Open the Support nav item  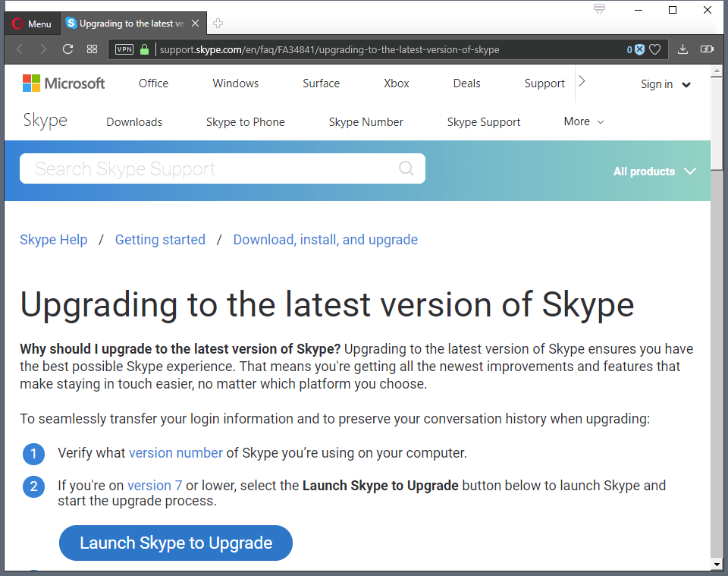click(x=544, y=83)
